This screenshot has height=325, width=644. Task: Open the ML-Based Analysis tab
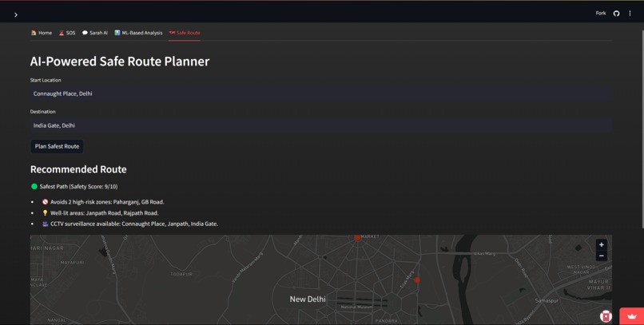tap(138, 33)
